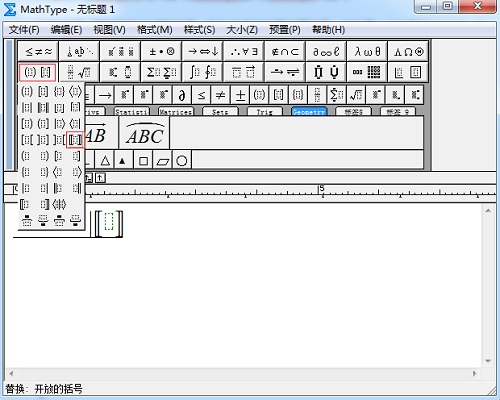
Task: Switch to the Matrices tab
Action: 176,112
